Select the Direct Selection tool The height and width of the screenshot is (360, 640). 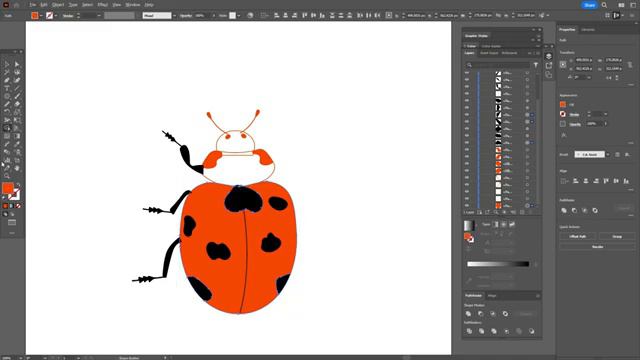click(x=17, y=64)
